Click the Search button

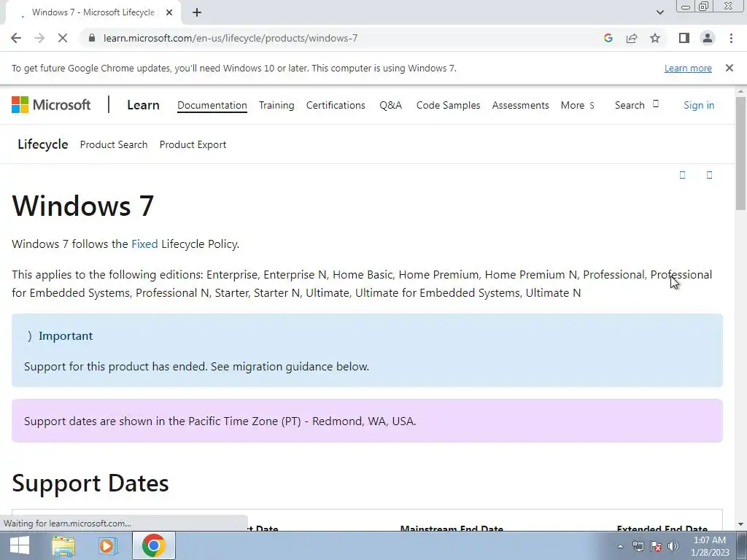tap(636, 105)
